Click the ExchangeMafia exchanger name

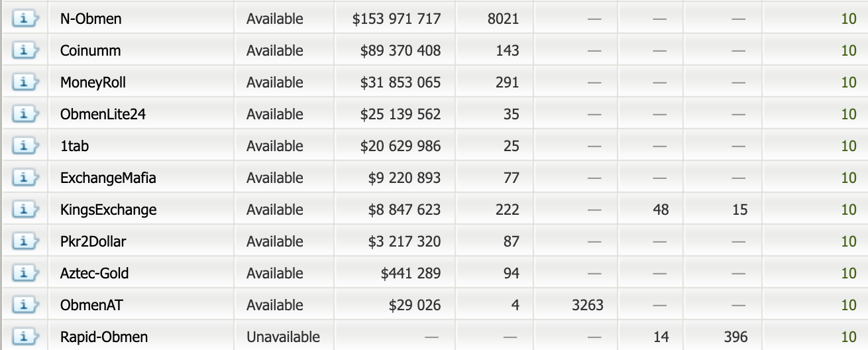pyautogui.click(x=108, y=178)
